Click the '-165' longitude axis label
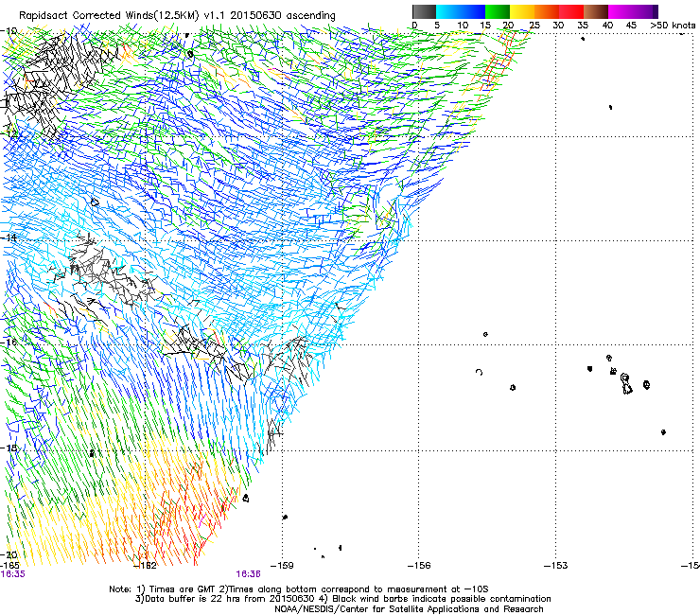 pos(9,565)
